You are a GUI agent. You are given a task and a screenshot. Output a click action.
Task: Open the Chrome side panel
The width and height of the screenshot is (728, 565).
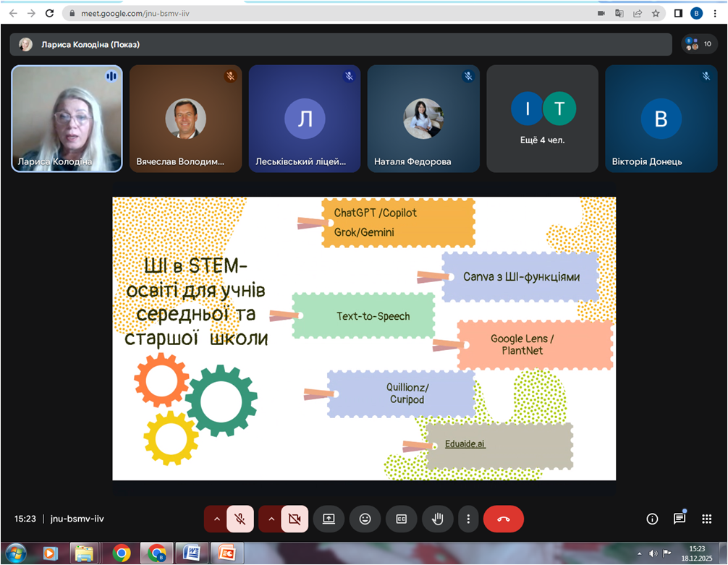click(678, 13)
